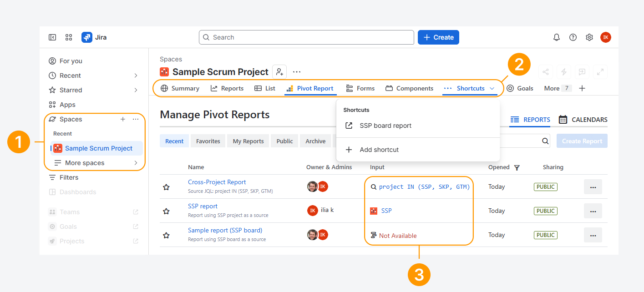Open the Reports tab

pos(227,88)
